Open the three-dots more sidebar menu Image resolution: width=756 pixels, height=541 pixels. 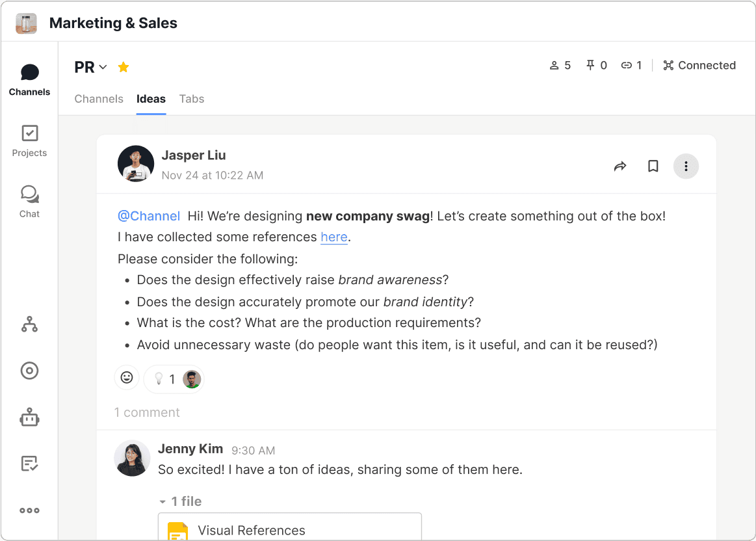(x=29, y=510)
